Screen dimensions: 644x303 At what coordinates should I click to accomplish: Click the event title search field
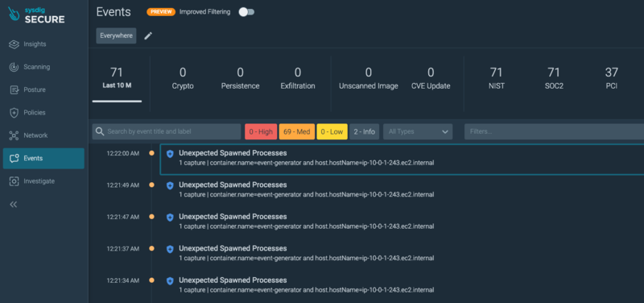coord(167,131)
